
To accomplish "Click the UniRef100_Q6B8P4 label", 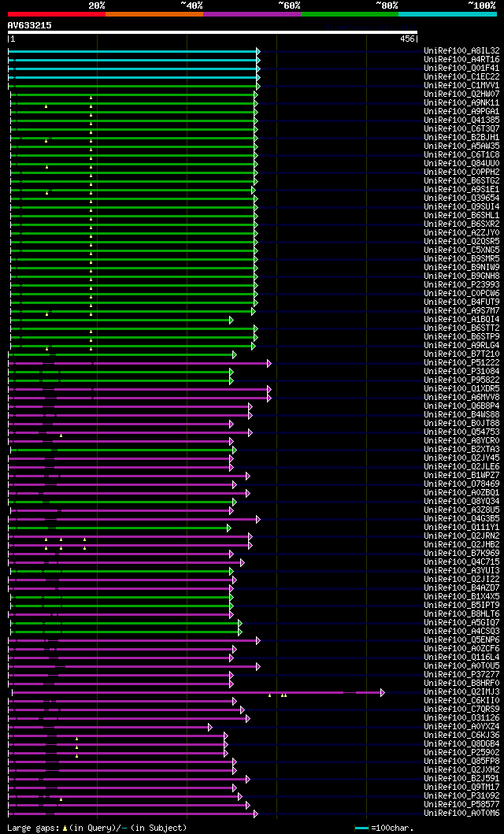I will click(461, 406).
